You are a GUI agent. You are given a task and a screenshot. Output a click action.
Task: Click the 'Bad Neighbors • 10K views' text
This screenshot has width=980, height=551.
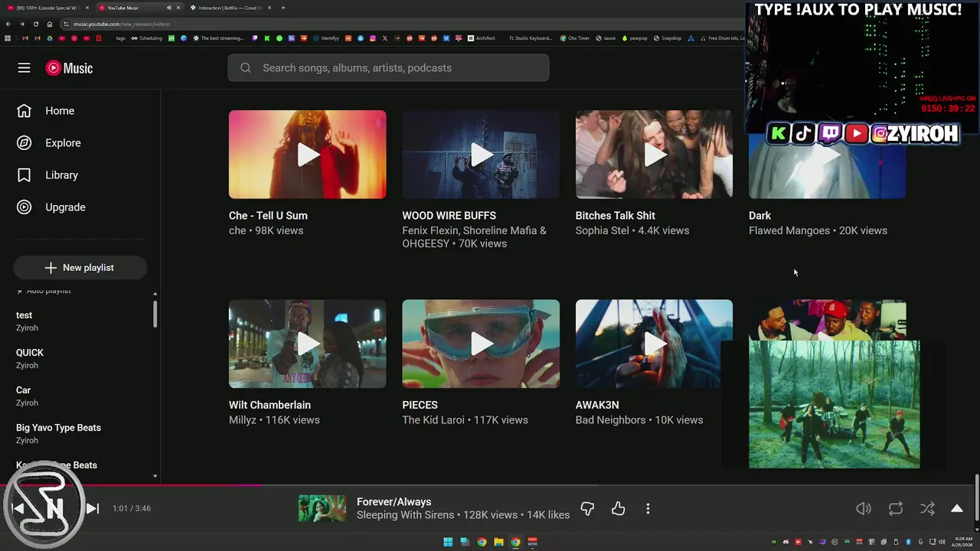[x=639, y=420]
